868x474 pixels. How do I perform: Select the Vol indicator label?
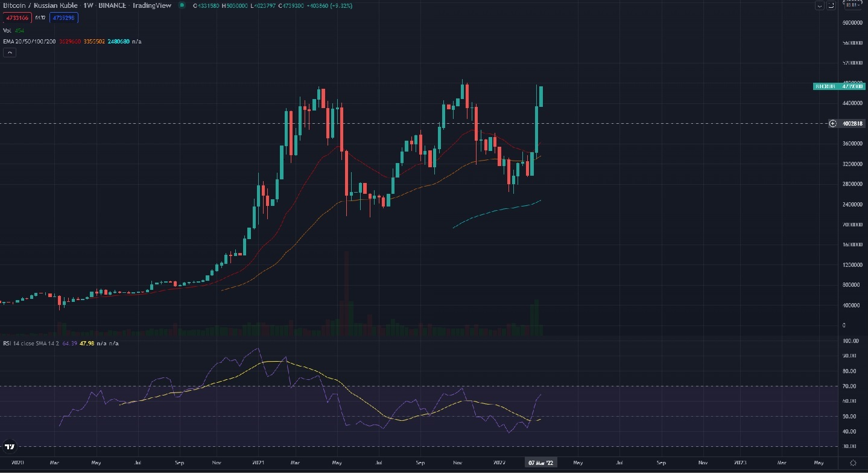pyautogui.click(x=7, y=30)
